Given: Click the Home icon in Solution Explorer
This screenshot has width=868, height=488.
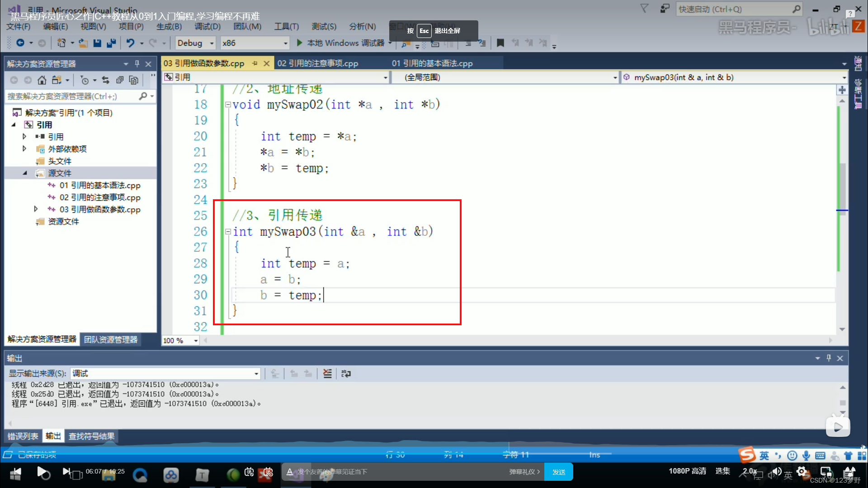Looking at the screenshot, I should 42,80.
